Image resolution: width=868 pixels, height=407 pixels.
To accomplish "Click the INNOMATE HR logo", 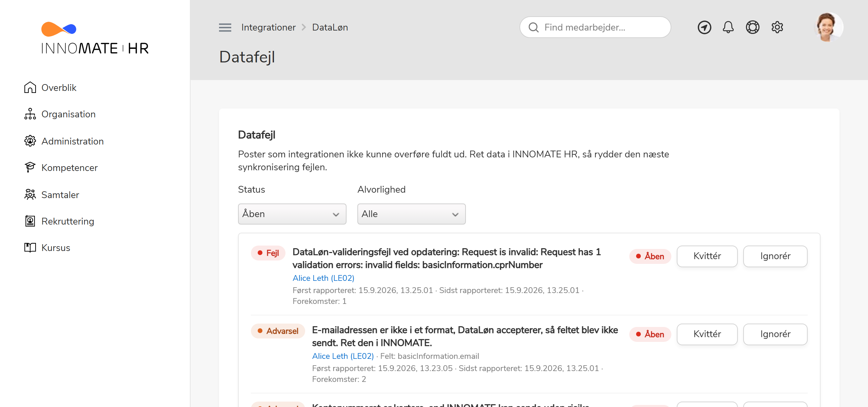I will pyautogui.click(x=95, y=38).
